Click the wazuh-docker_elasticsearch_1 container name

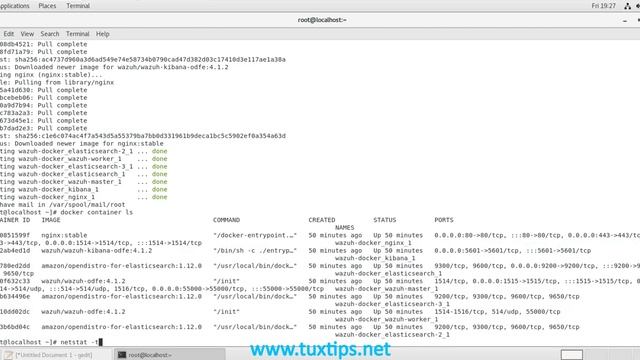(x=388, y=273)
